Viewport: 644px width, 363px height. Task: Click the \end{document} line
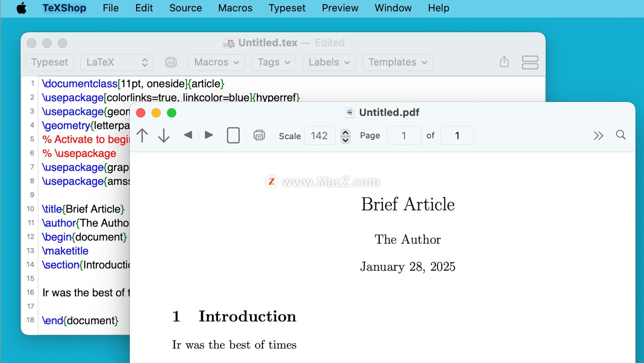click(80, 320)
